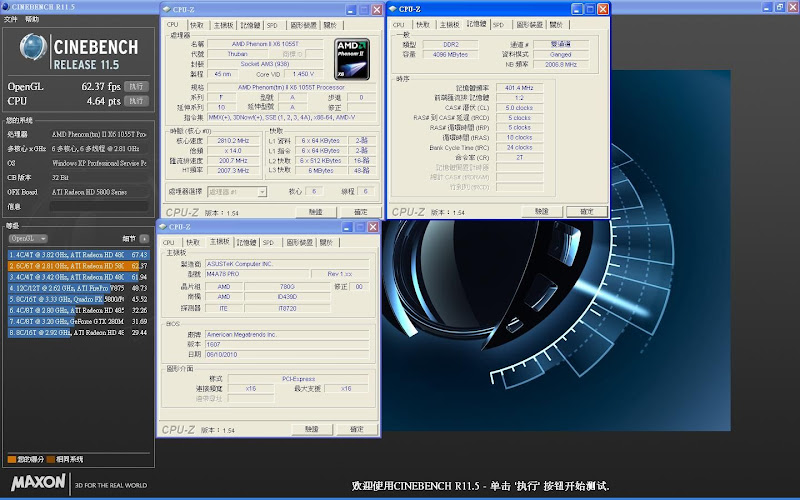Click the orange 您的得分 legend swatch
The image size is (800, 500).
point(12,459)
